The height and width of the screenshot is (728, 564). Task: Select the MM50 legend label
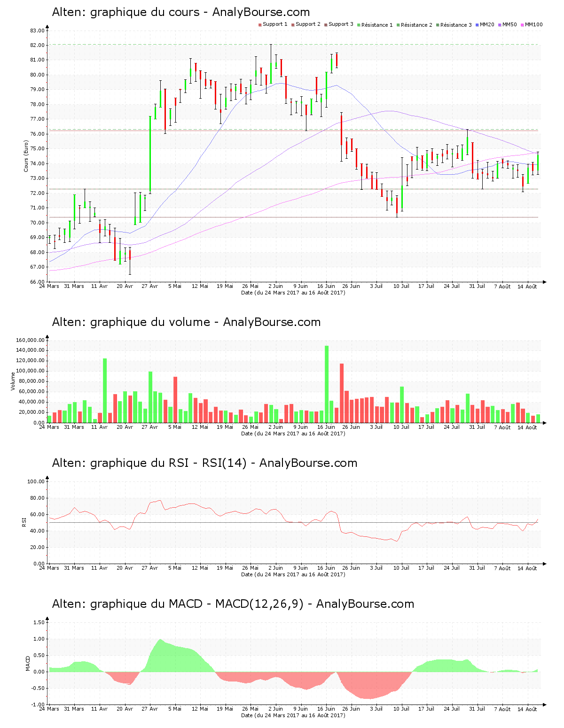510,24
